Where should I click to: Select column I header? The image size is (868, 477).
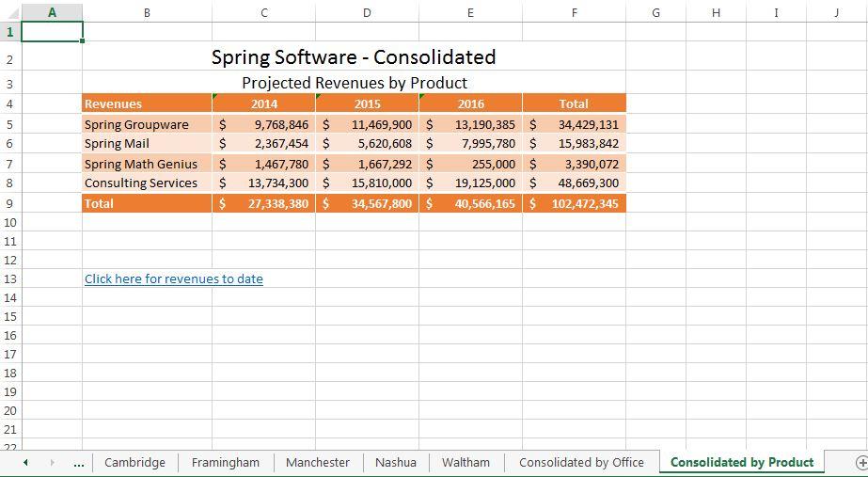776,12
